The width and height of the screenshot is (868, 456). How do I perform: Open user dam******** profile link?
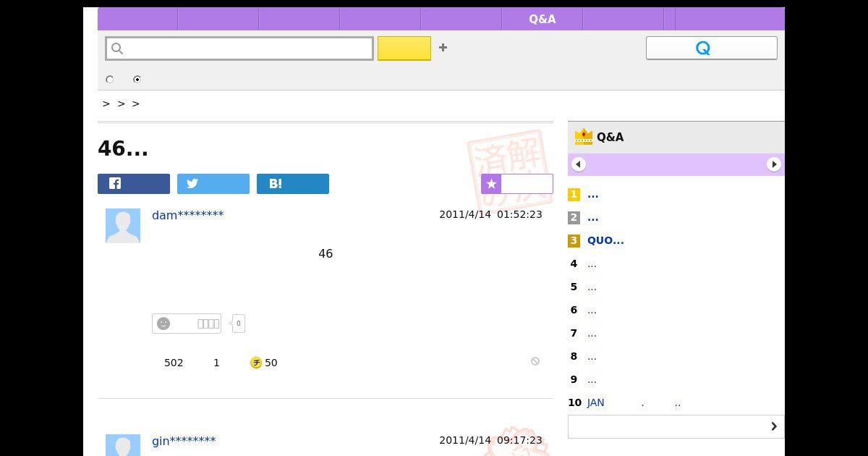[x=188, y=215]
